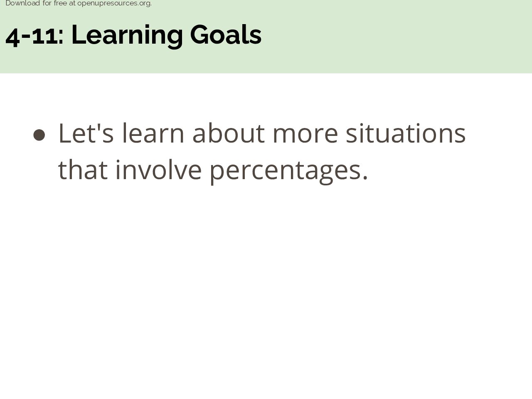Select the word 'about' in the sentence
This screenshot has height=399, width=532.
coord(228,133)
